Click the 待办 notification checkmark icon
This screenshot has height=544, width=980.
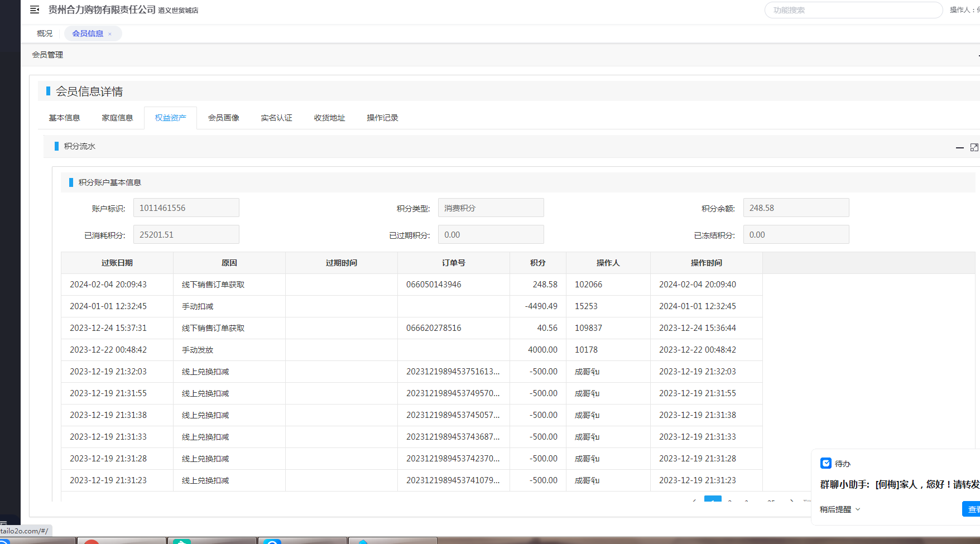coord(826,463)
